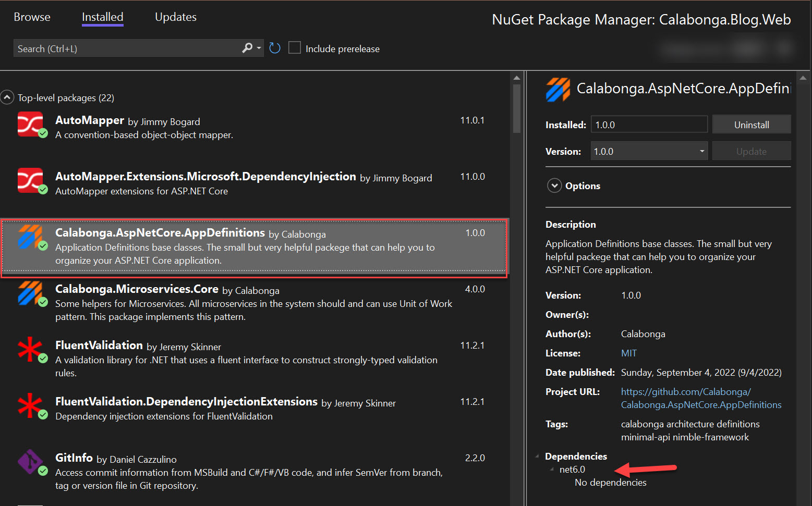The width and height of the screenshot is (812, 506).
Task: Collapse Top-level packages group
Action: 7,97
